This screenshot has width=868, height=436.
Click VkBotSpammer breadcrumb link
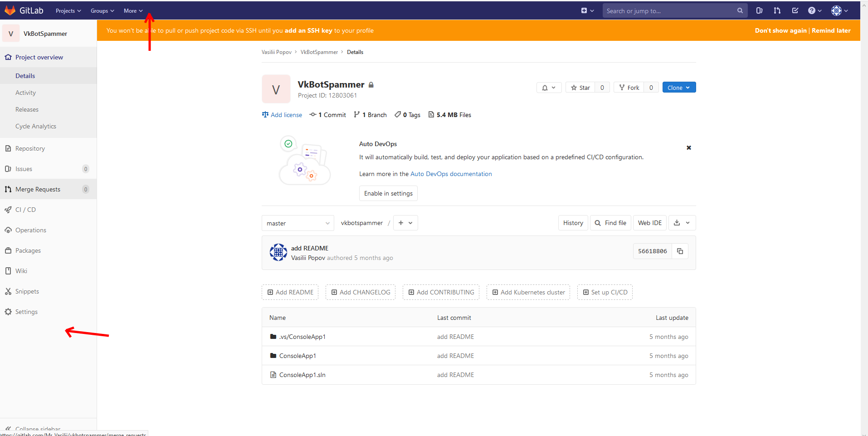coord(319,52)
